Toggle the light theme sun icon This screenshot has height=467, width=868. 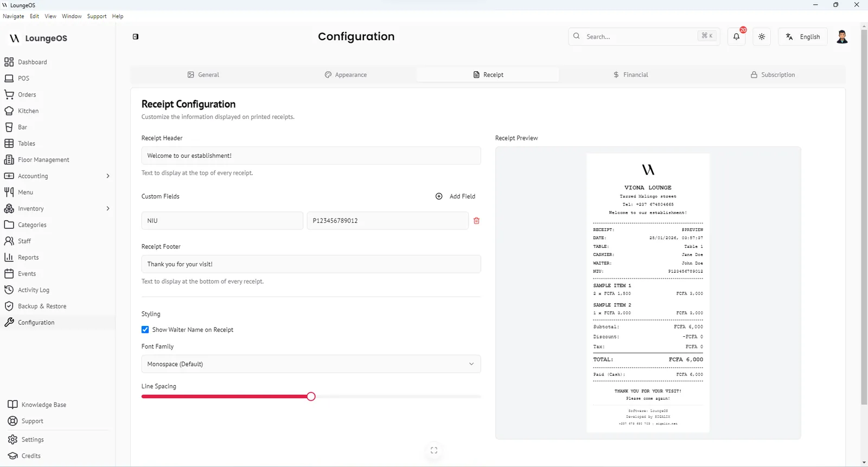[x=762, y=36]
